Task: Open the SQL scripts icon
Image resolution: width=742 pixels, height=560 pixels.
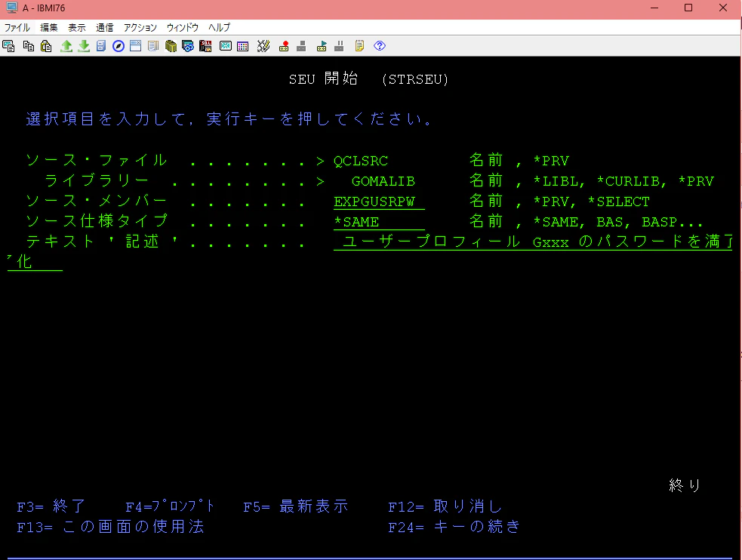Action: tap(205, 46)
